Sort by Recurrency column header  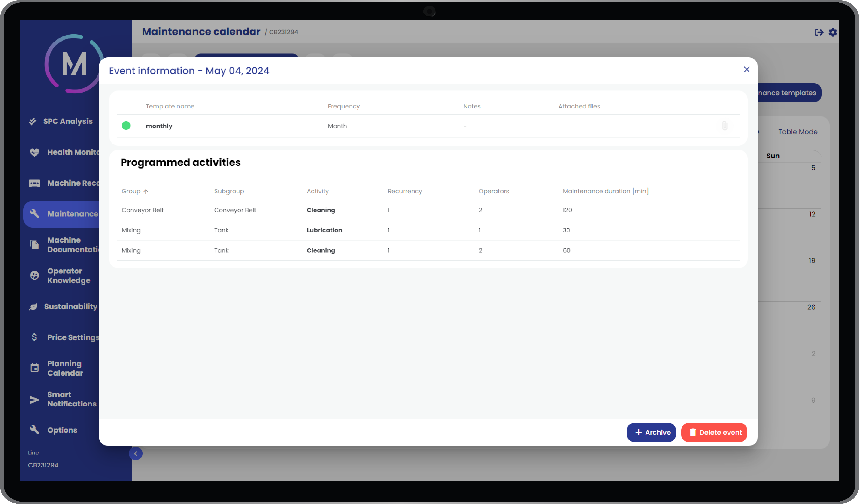click(405, 191)
